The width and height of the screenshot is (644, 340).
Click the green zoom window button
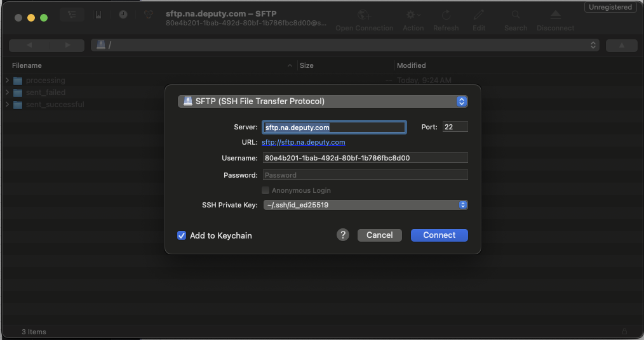[x=44, y=18]
